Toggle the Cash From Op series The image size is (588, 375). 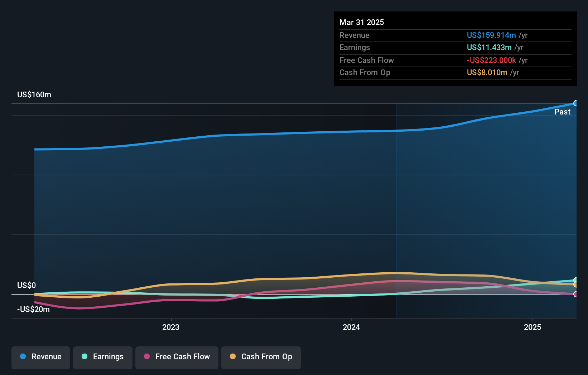coord(261,357)
